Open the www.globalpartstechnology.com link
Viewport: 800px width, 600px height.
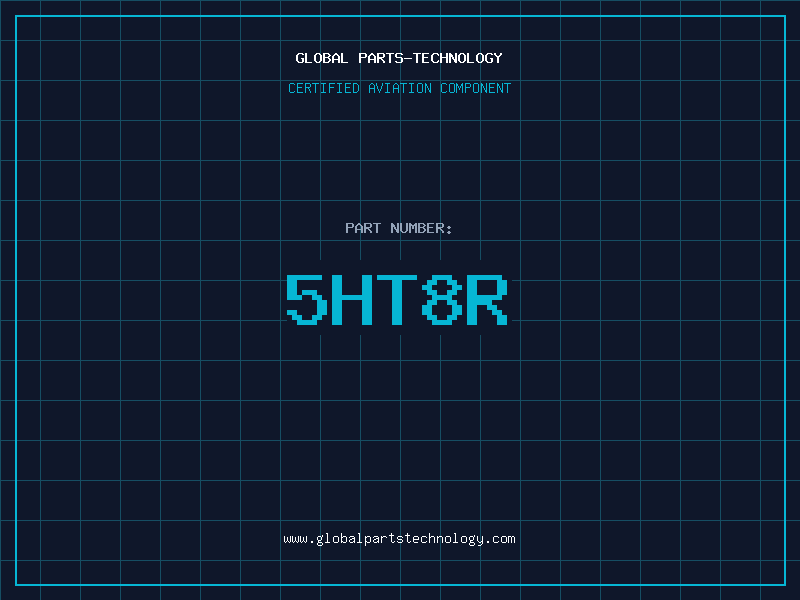click(399, 539)
